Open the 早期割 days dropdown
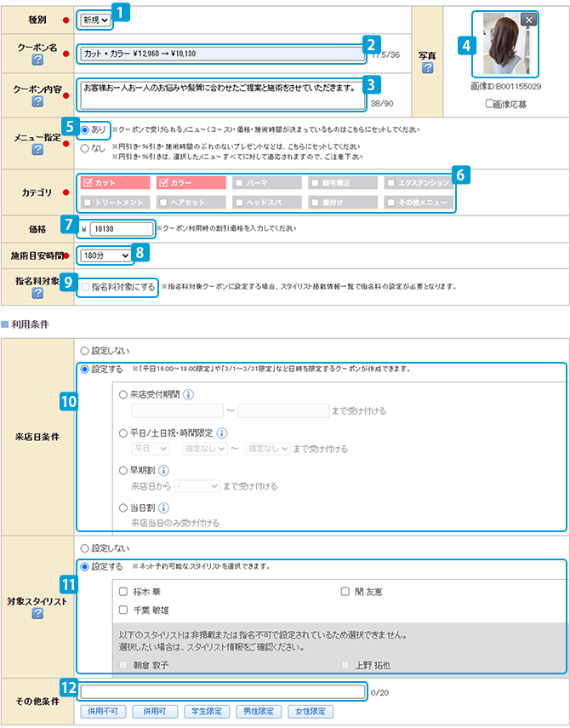The width and height of the screenshot is (570, 728). click(x=197, y=486)
